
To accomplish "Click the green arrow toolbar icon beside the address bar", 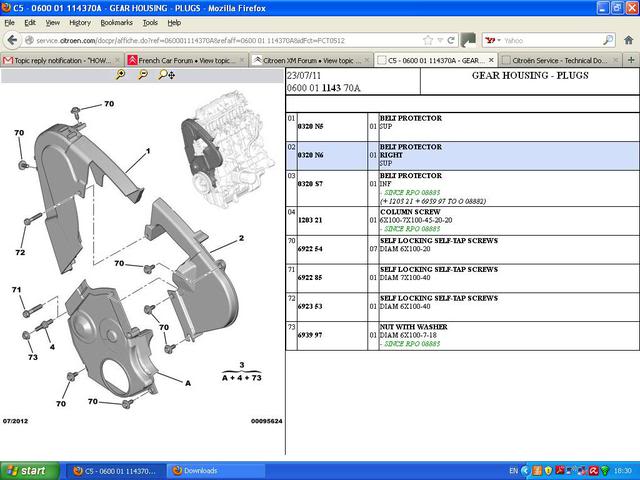I will point(469,40).
